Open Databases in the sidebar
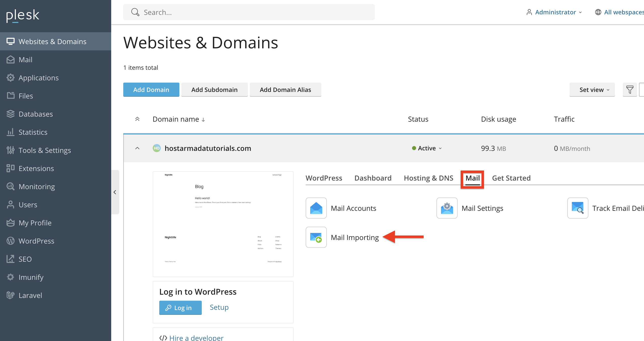Viewport: 644px width, 341px height. [55, 114]
